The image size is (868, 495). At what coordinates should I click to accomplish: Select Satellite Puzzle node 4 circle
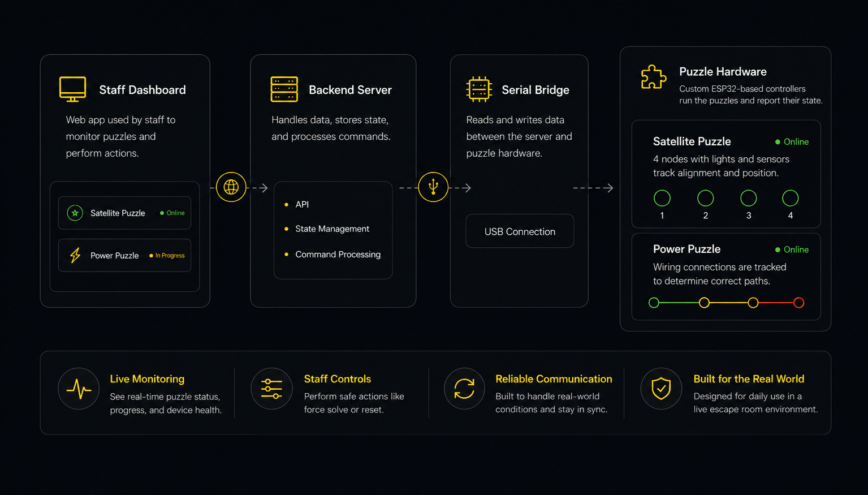[x=791, y=198]
